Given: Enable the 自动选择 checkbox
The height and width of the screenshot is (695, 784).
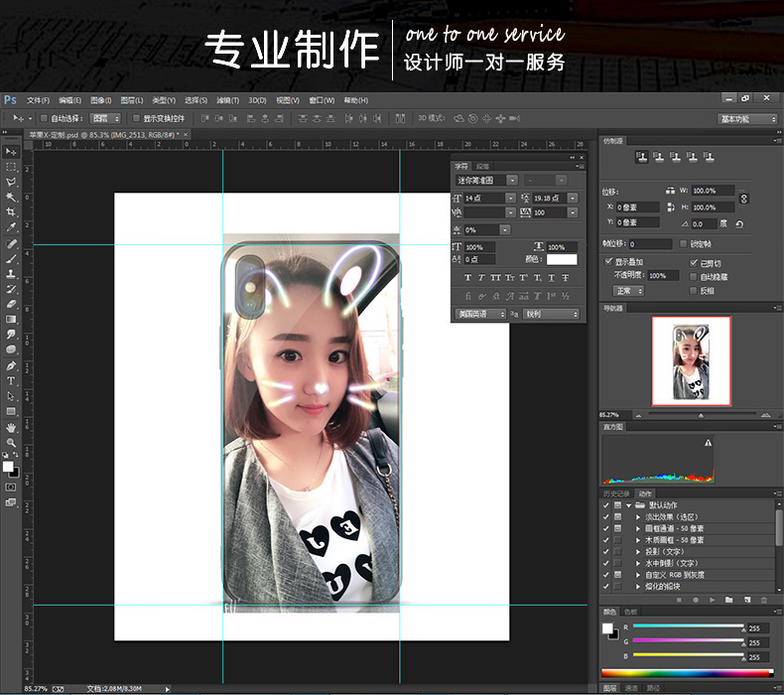Looking at the screenshot, I should 45,119.
